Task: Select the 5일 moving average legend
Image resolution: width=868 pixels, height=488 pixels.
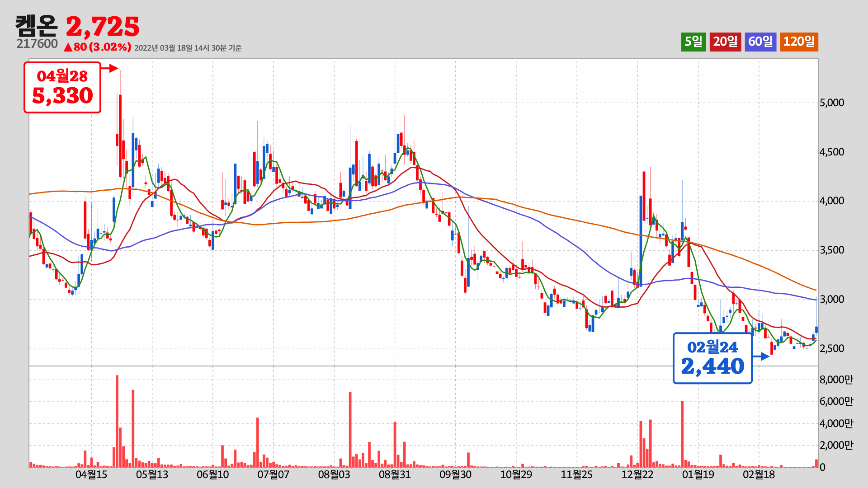Action: [x=693, y=42]
